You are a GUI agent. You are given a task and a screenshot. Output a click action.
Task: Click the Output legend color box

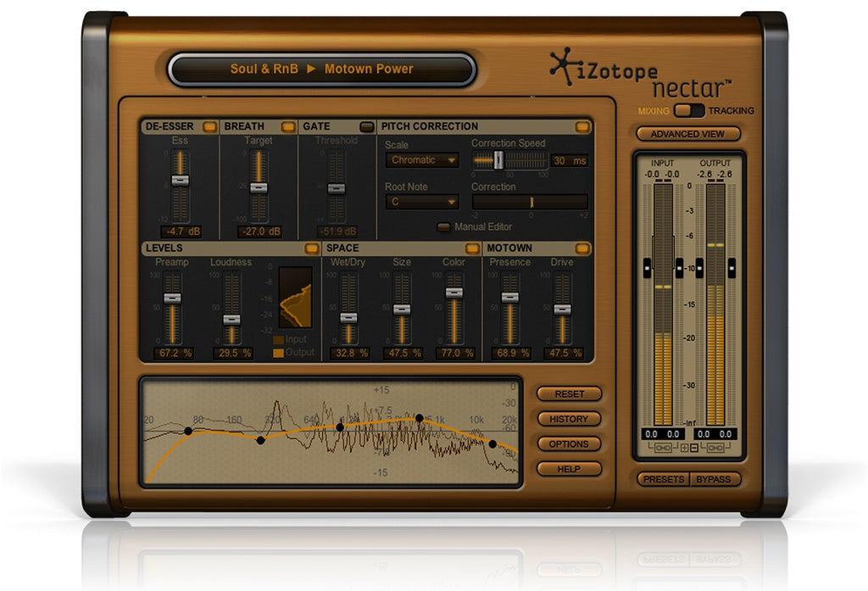click(278, 353)
